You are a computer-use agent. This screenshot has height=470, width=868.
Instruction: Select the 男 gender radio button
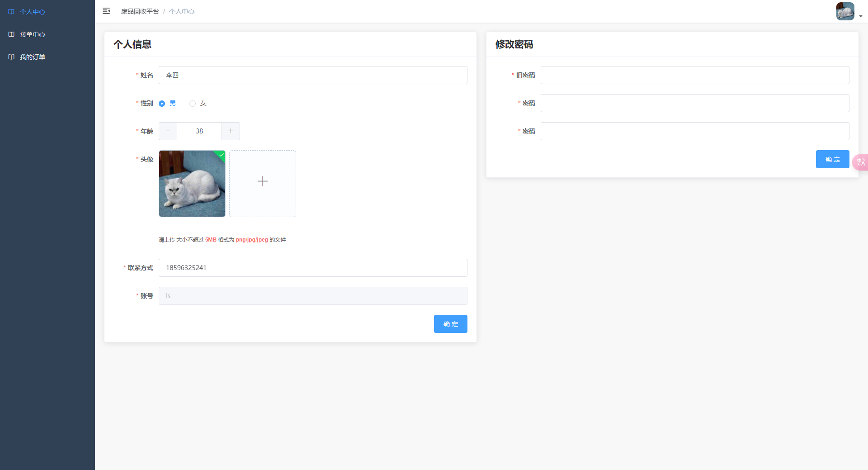tap(162, 104)
